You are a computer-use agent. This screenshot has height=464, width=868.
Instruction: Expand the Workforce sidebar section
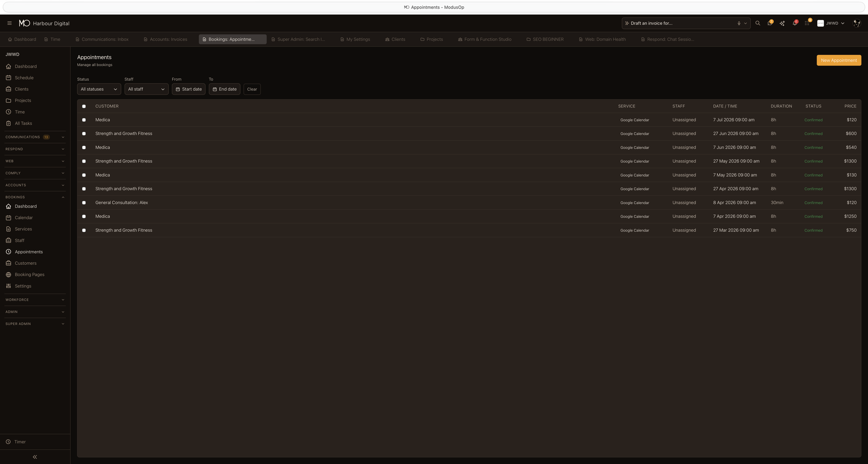[35, 300]
